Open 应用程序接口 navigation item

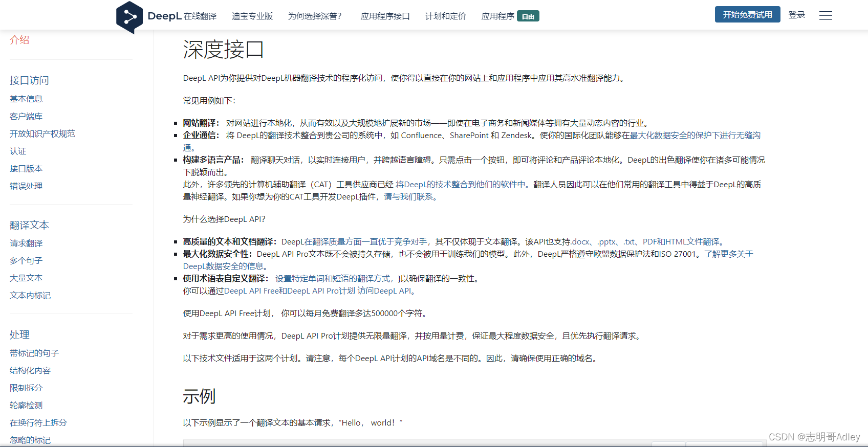click(385, 16)
